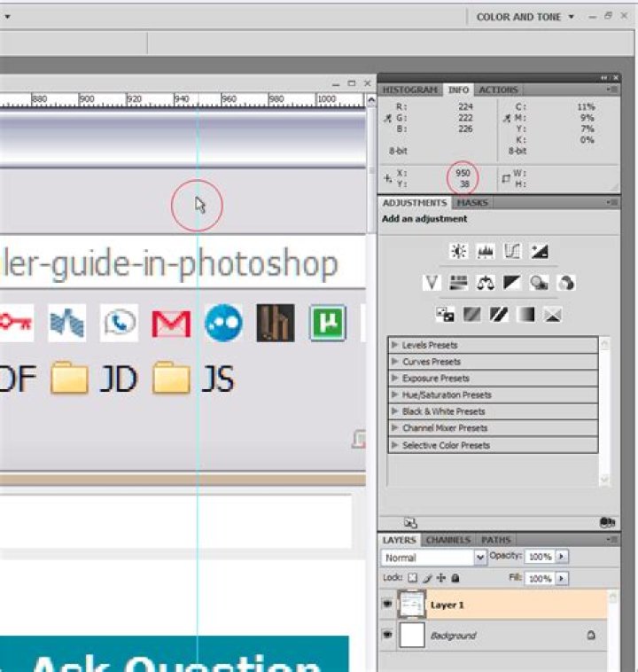Click the XY crosshair icon in Info panel

[x=388, y=178]
